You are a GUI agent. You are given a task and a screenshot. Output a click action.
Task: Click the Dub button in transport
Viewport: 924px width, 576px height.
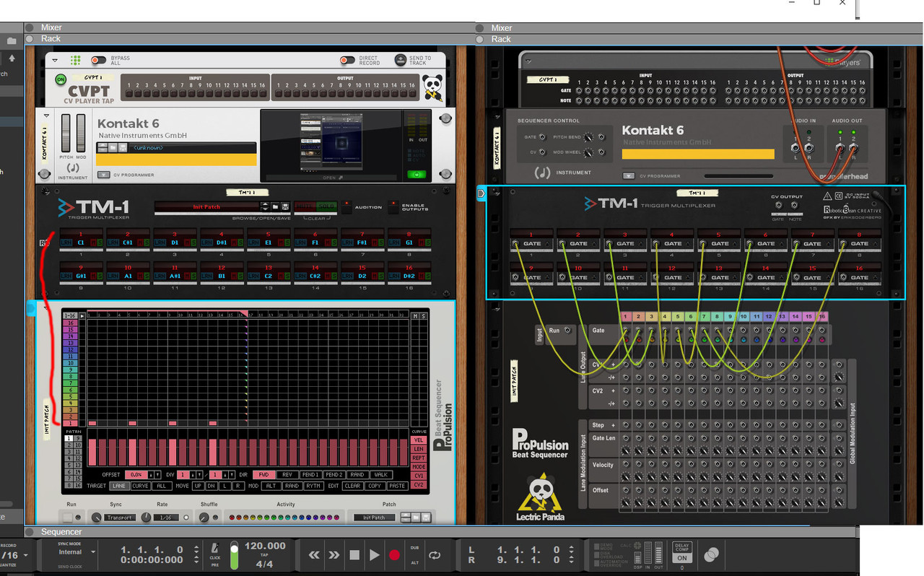click(414, 548)
